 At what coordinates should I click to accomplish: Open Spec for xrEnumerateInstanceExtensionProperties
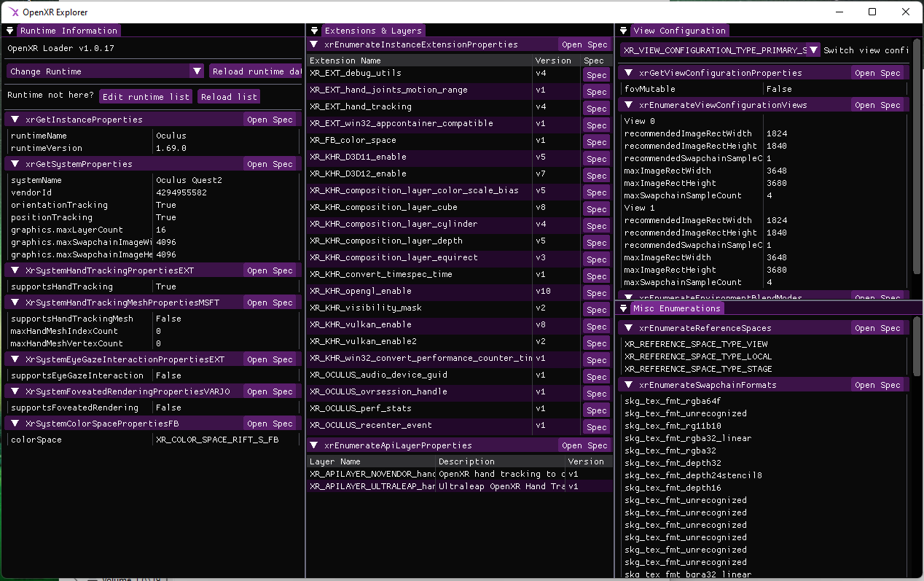coord(584,44)
